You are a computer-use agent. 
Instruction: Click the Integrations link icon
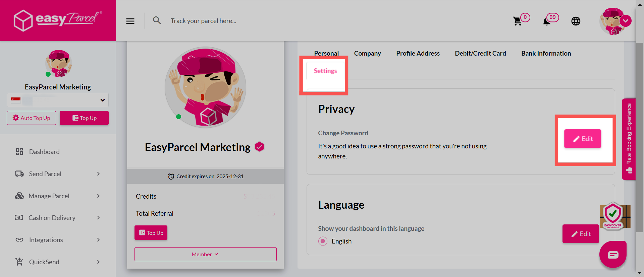coord(19,240)
